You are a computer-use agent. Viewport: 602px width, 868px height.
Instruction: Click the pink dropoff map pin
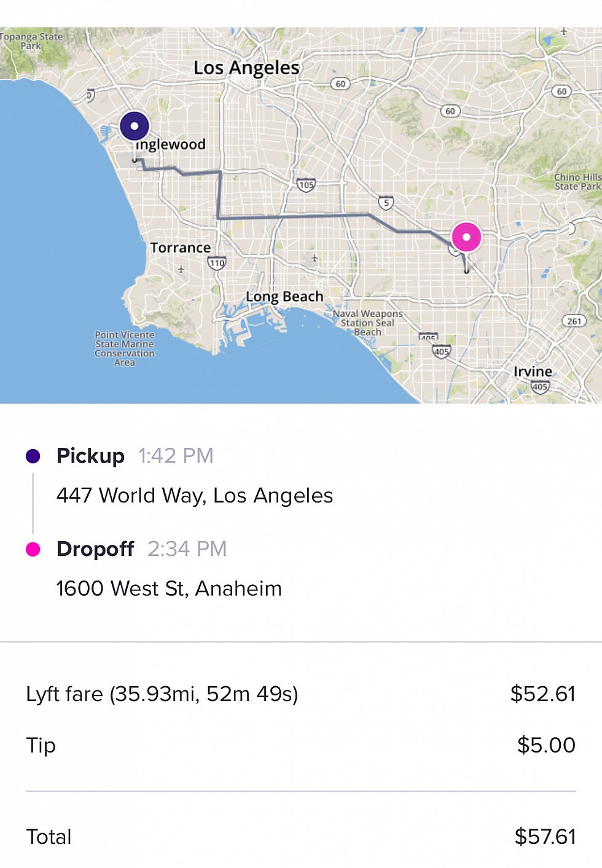pyautogui.click(x=466, y=237)
